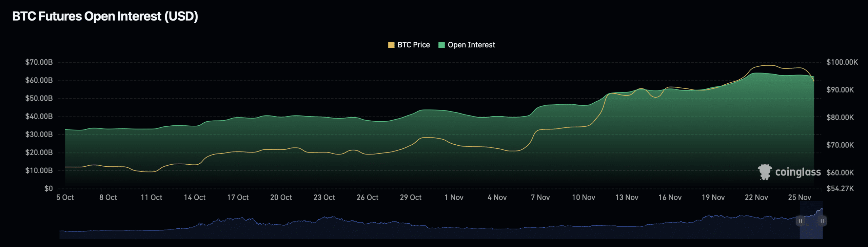
Task: Click the $90.00K right axis label
Action: tap(840, 90)
